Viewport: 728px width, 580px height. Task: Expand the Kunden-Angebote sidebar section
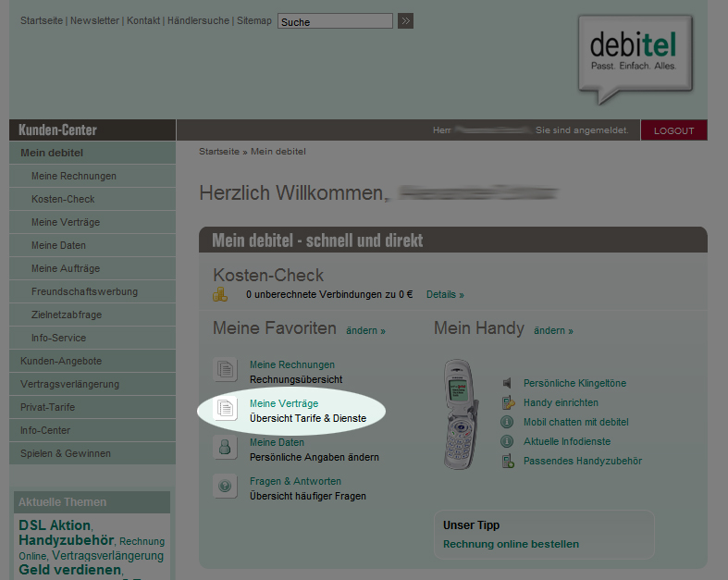pyautogui.click(x=61, y=361)
